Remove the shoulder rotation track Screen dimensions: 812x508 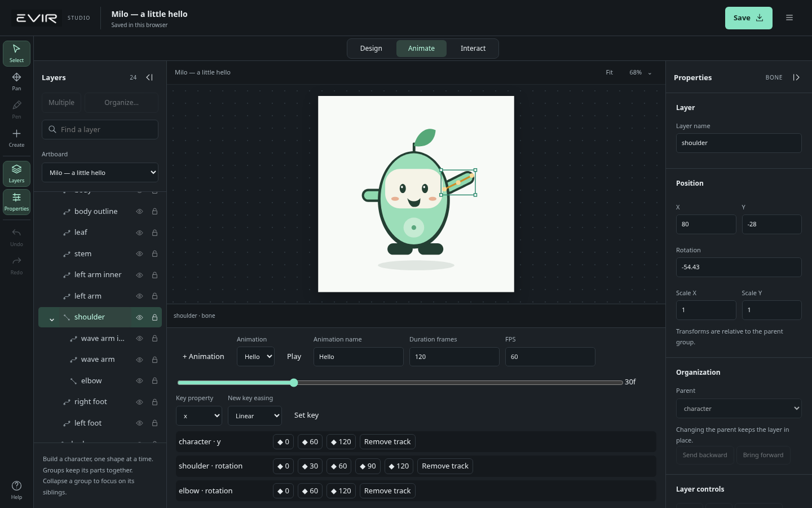click(x=445, y=466)
